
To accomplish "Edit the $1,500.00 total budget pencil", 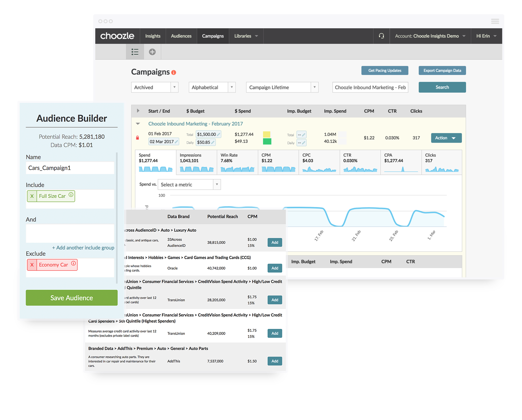I will [218, 134].
